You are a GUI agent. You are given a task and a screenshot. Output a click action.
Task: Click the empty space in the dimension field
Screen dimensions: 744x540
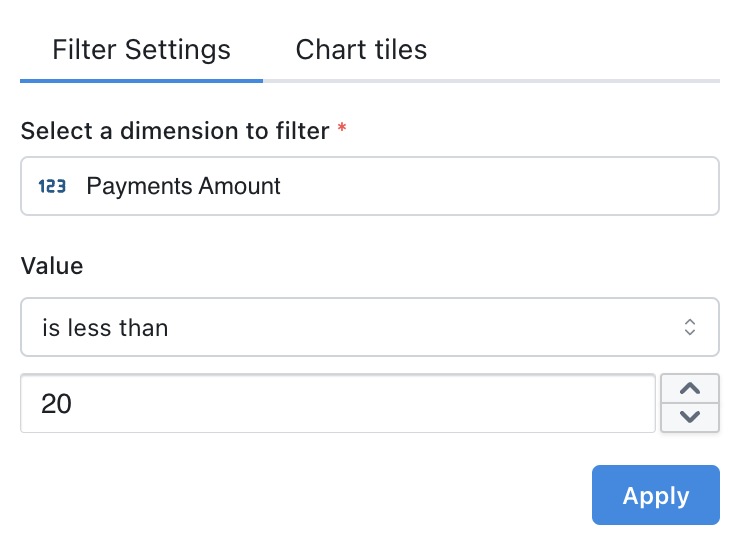[x=500, y=186]
